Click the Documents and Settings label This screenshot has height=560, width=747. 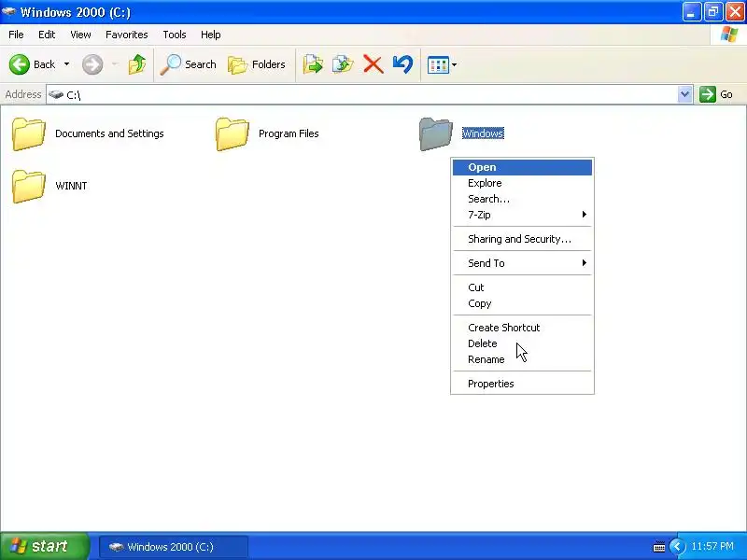tap(109, 133)
